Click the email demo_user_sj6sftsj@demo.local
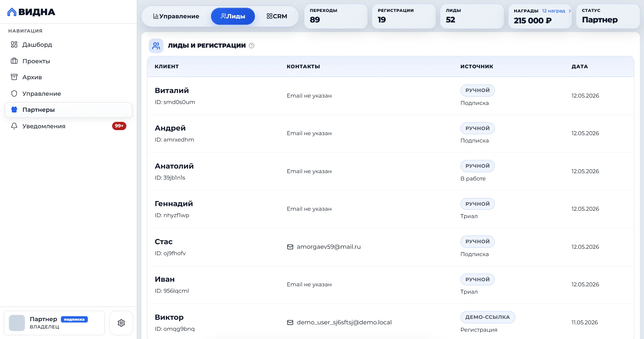This screenshot has height=339, width=644. click(x=344, y=323)
